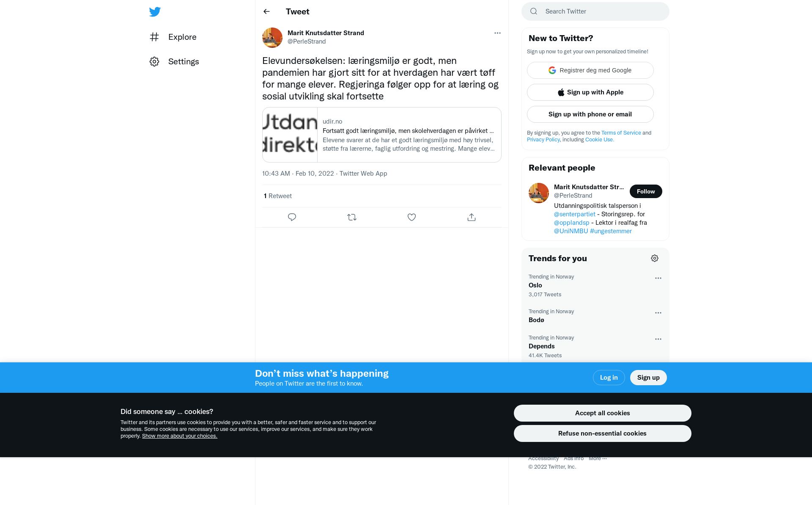Sign up with Apple
The height and width of the screenshot is (505, 812).
[x=590, y=92]
